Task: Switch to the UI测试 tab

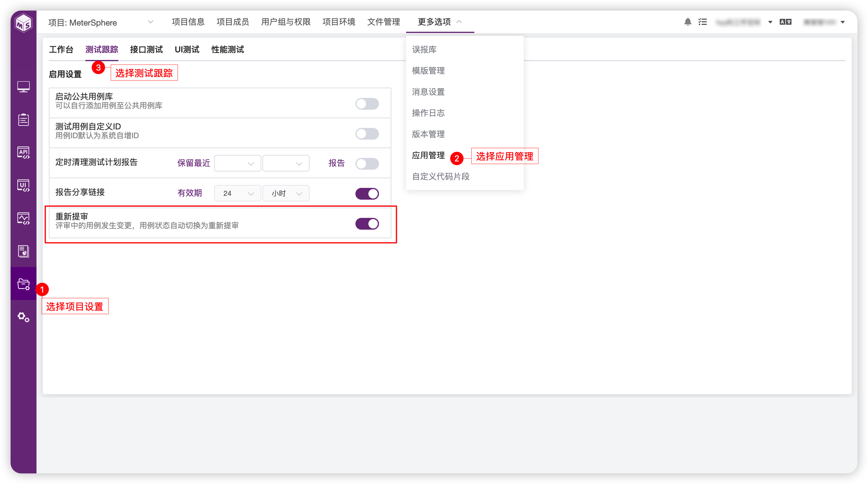Action: tap(187, 49)
